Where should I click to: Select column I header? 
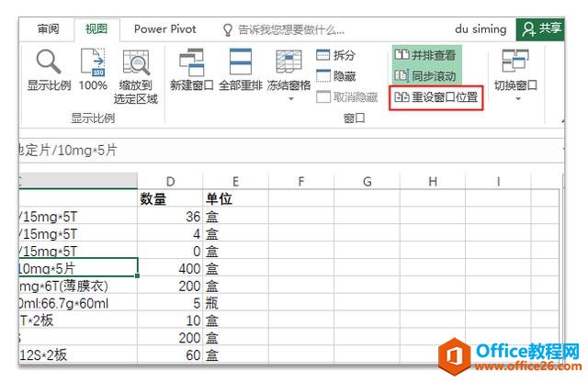pyautogui.click(x=498, y=182)
